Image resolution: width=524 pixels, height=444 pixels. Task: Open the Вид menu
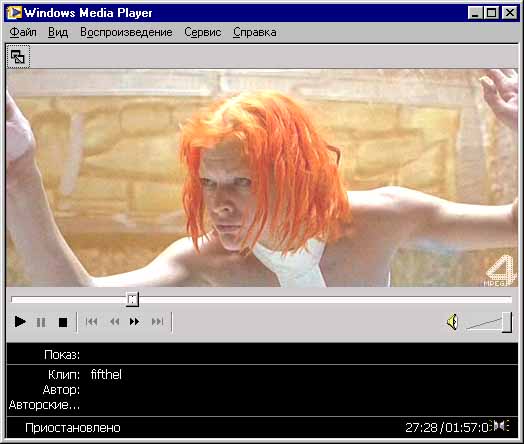click(58, 32)
